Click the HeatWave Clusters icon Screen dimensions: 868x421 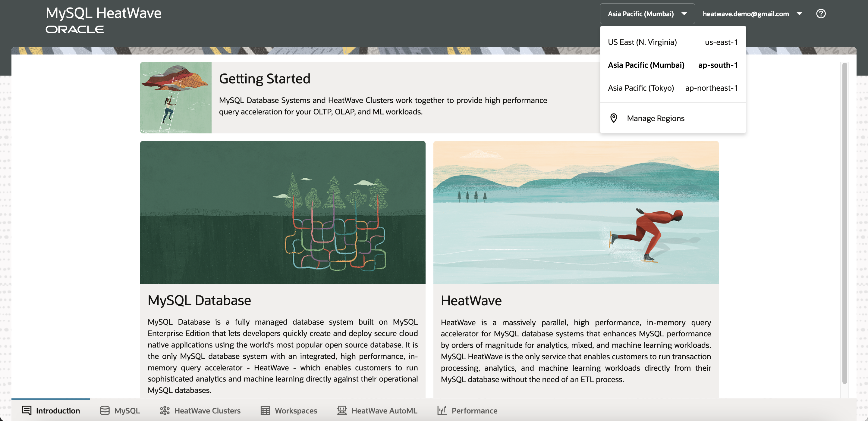pyautogui.click(x=165, y=410)
